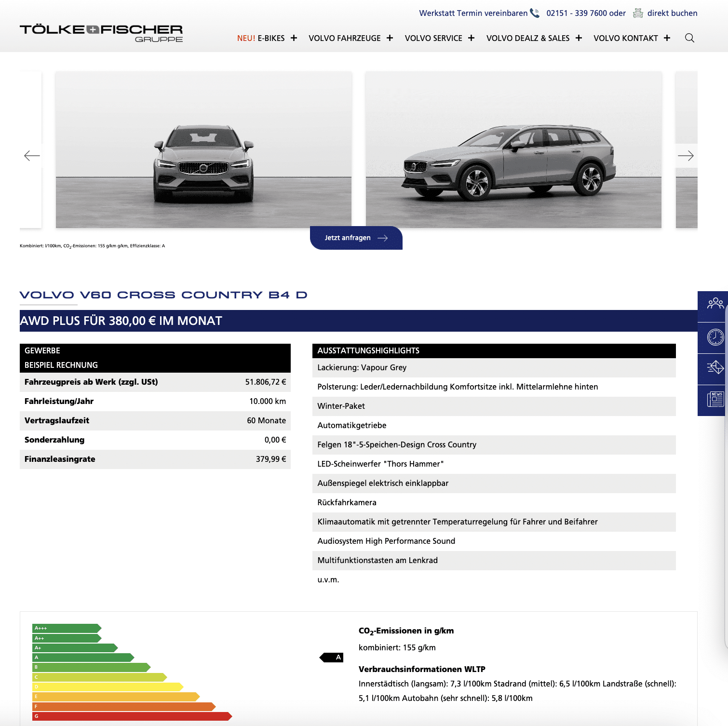Screen dimensions: 728x726
Task: Select the Finanzleasingrate value 379,99 €
Action: [271, 459]
